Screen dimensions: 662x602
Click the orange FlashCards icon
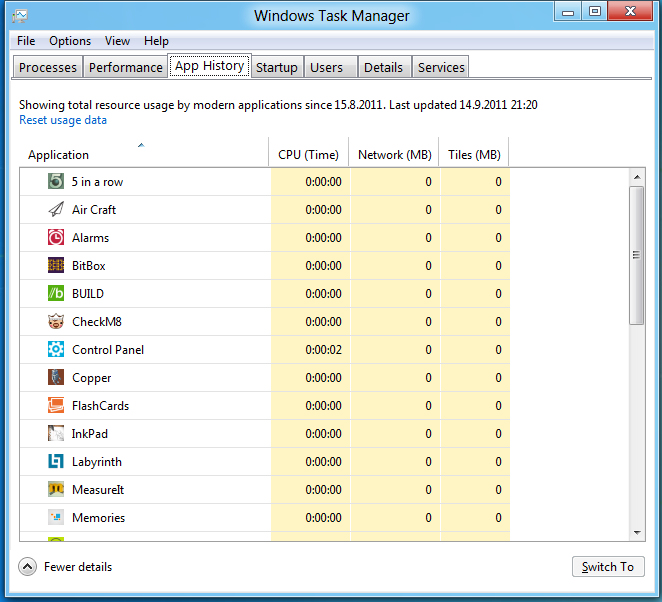click(x=56, y=405)
